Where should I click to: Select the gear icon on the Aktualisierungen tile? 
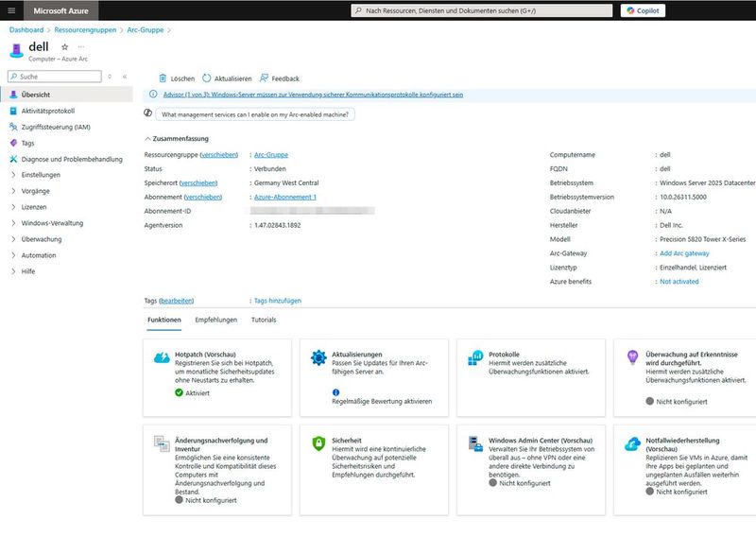click(320, 356)
